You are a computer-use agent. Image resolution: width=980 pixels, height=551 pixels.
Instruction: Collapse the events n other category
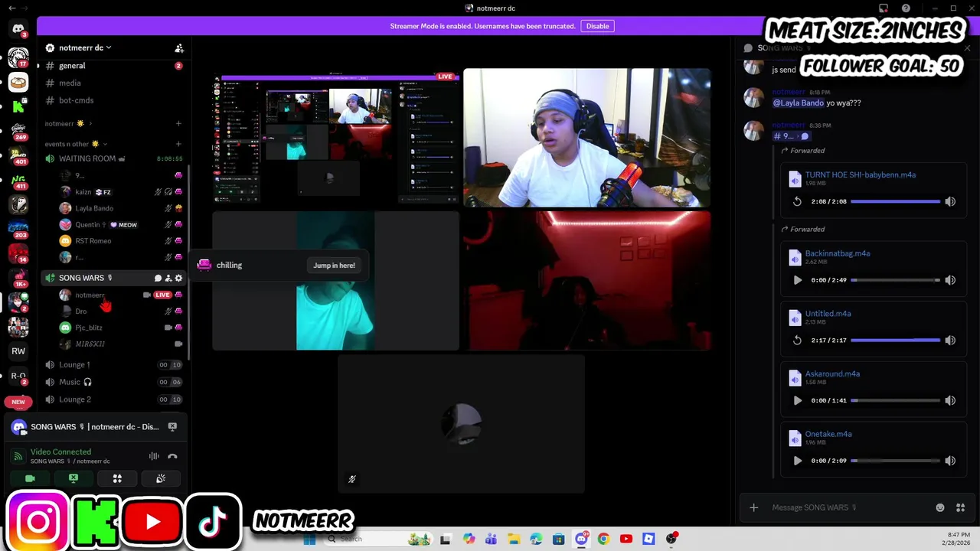click(76, 144)
